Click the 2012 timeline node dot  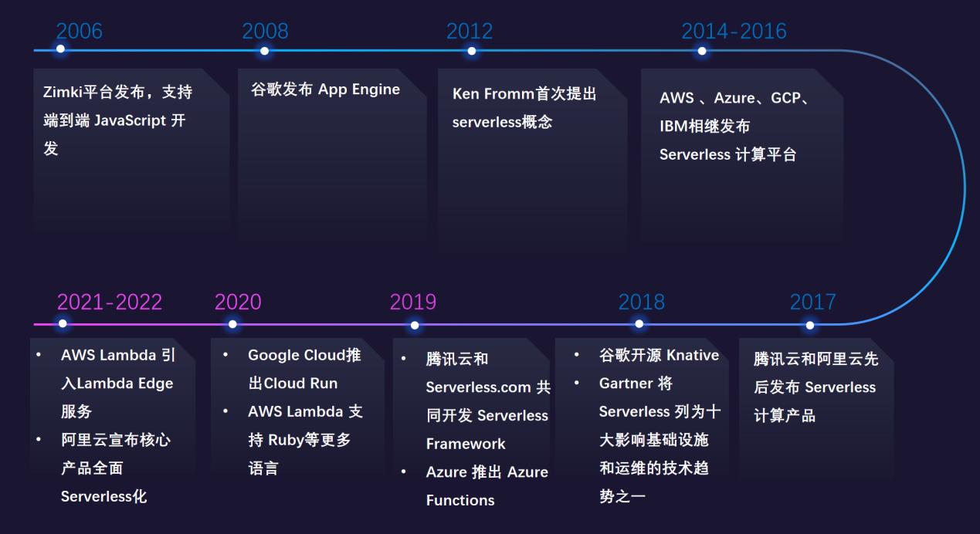[x=471, y=49]
